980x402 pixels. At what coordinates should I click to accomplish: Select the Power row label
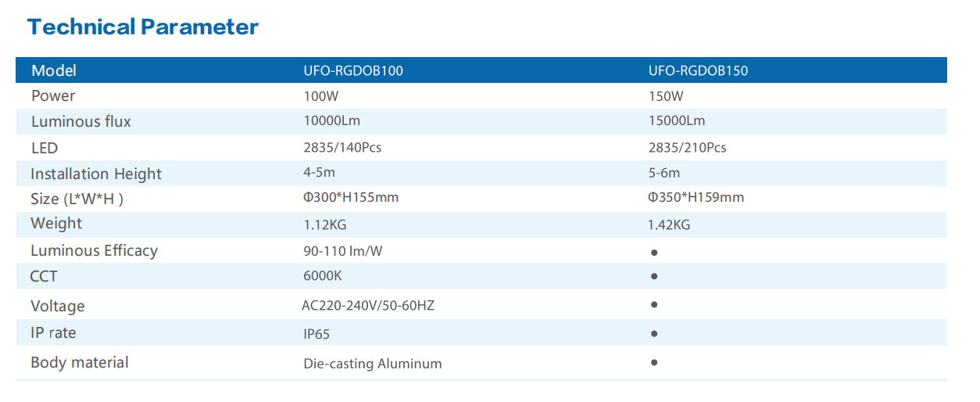click(53, 96)
